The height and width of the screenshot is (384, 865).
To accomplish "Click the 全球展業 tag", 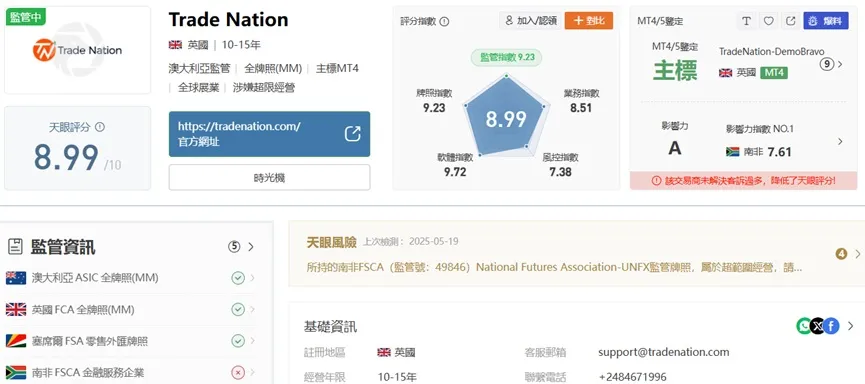I will click(x=198, y=88).
